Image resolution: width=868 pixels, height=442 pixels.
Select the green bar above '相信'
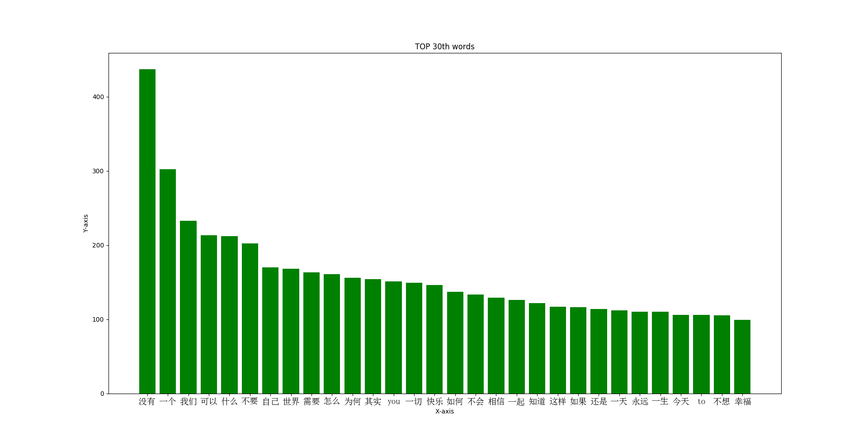[x=496, y=346]
